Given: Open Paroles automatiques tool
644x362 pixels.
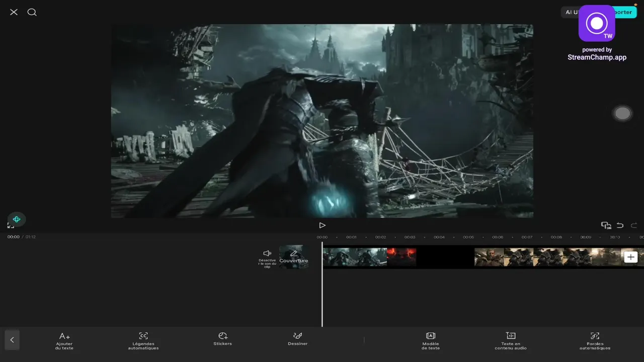Looking at the screenshot, I should coord(595,340).
